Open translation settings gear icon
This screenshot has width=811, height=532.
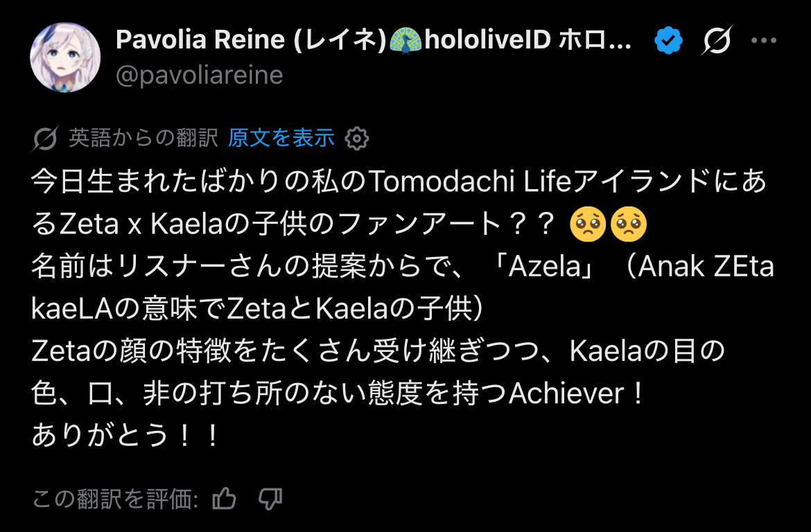tap(357, 139)
